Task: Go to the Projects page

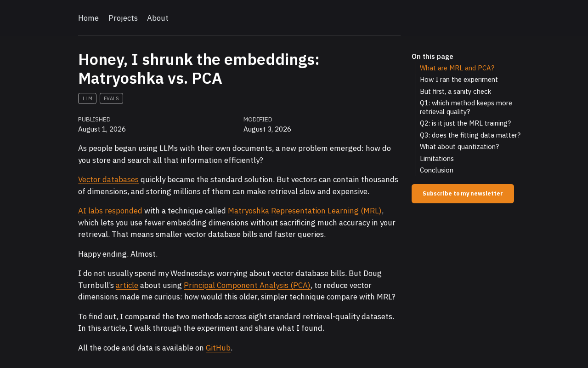Action: click(123, 18)
